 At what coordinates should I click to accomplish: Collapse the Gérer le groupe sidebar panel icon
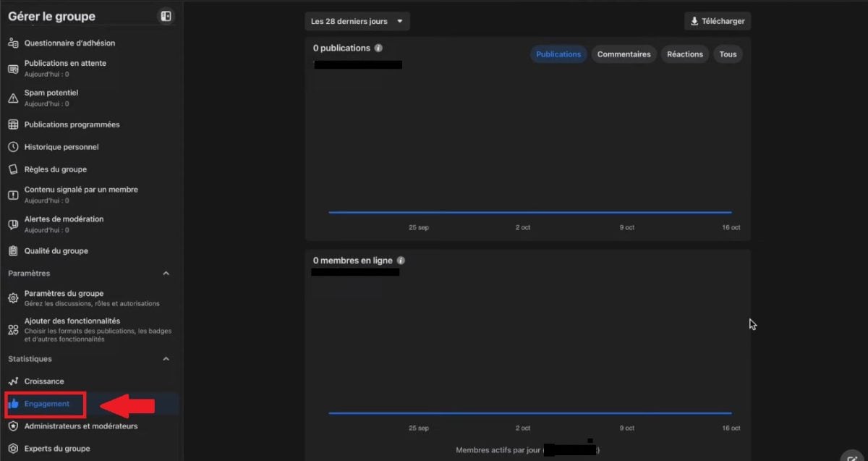pos(166,16)
